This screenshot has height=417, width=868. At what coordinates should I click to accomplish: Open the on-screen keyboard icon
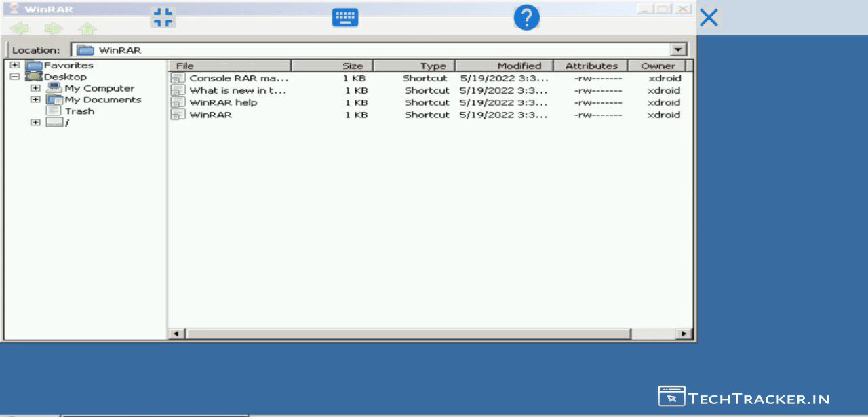click(x=345, y=18)
